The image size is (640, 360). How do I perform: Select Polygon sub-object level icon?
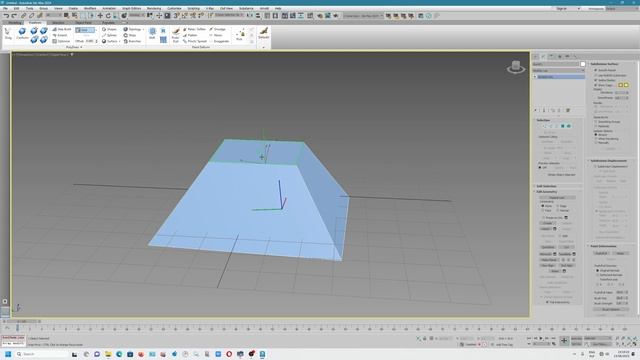point(562,126)
